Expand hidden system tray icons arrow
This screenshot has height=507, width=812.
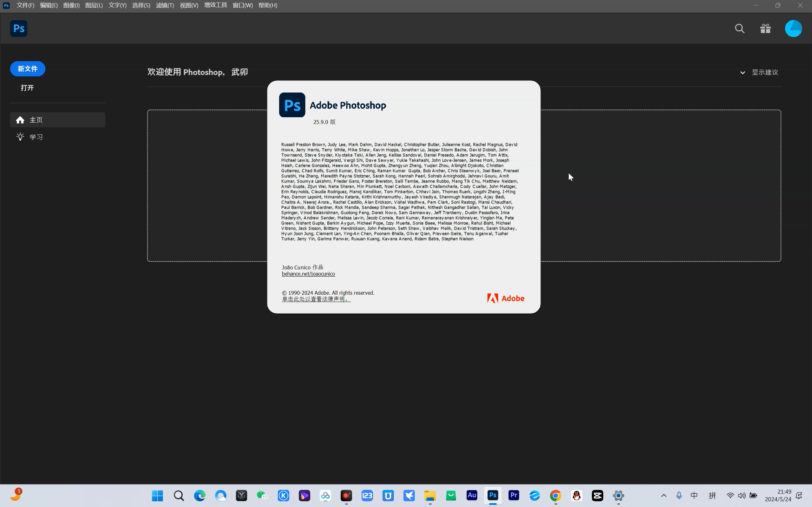pos(663,495)
